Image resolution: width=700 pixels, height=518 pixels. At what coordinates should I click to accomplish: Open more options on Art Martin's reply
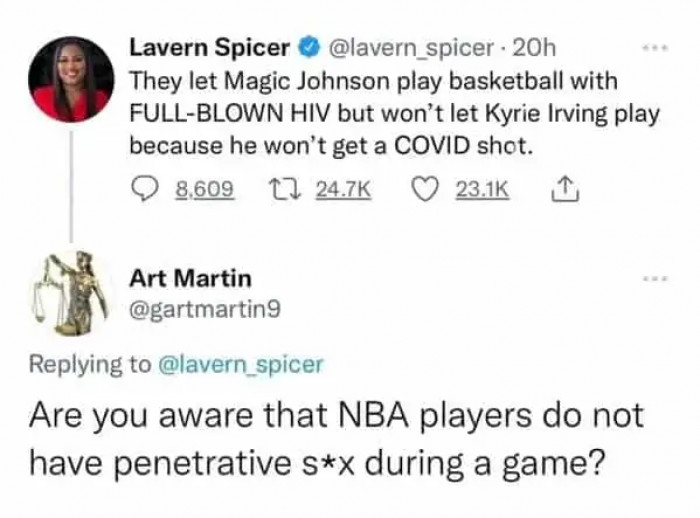(654, 276)
